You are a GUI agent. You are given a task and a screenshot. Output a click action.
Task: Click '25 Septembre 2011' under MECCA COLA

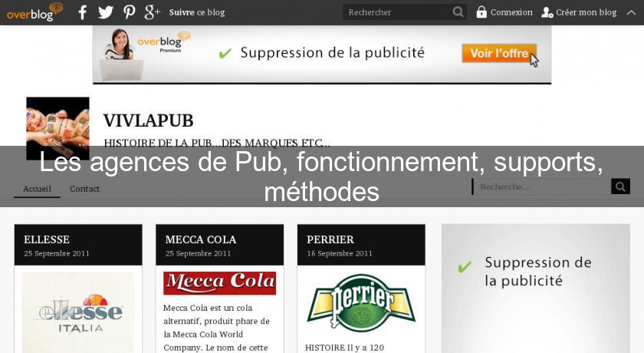click(198, 253)
